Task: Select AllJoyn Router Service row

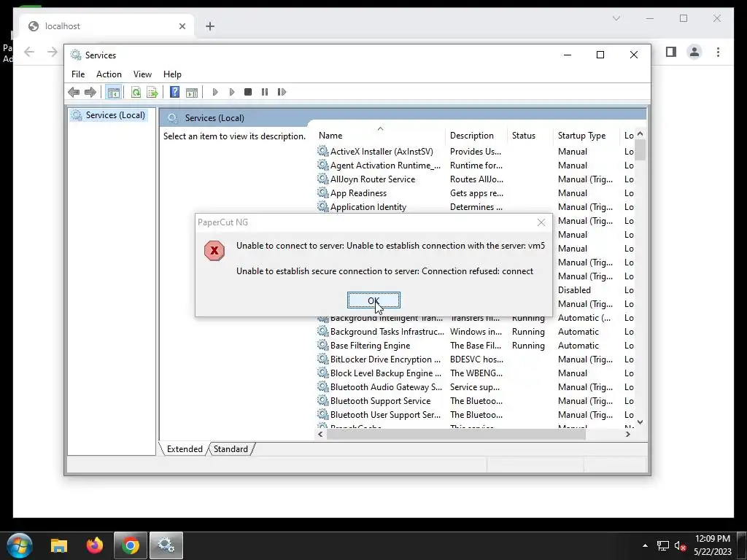Action: click(x=475, y=179)
